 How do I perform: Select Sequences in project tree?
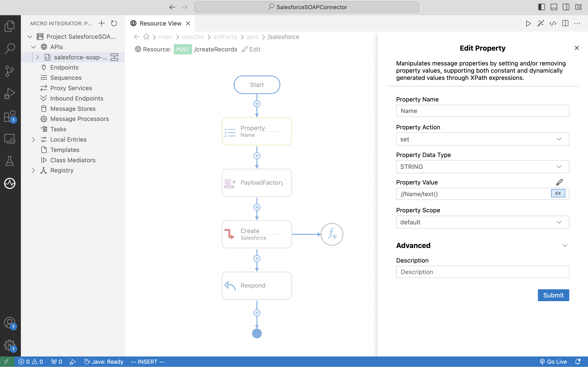click(66, 78)
